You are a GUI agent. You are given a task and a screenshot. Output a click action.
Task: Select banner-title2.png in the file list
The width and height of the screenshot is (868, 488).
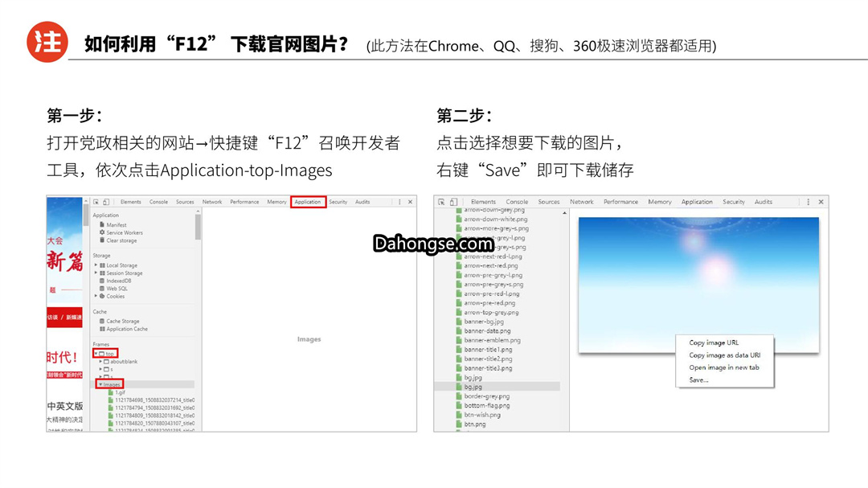click(x=489, y=359)
